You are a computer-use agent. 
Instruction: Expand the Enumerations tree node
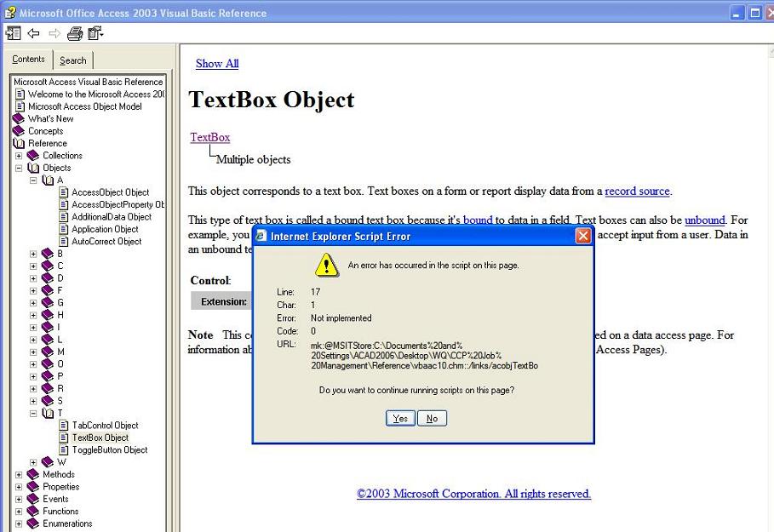pyautogui.click(x=19, y=523)
